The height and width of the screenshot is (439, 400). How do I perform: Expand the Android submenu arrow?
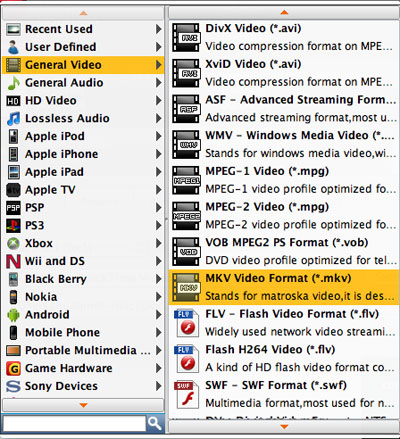point(159,315)
